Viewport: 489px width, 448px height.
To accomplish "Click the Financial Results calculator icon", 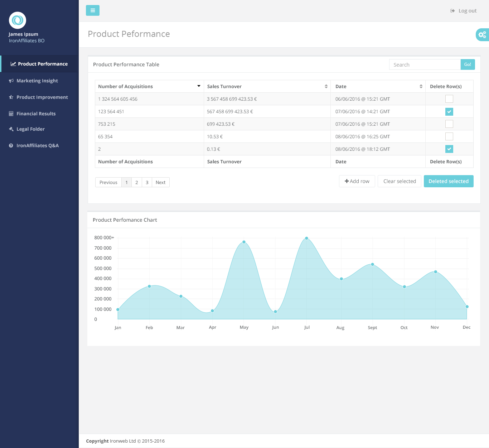I will 11,114.
